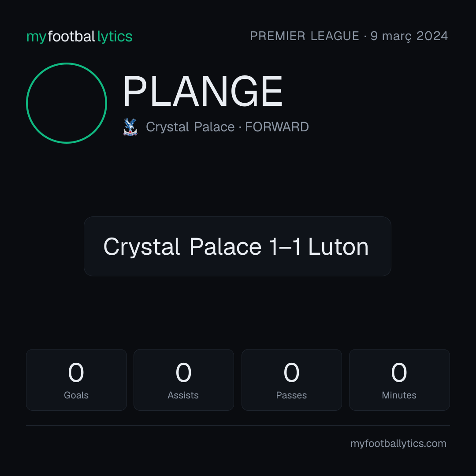Click the Premier League date label
The width and height of the screenshot is (476, 476).
click(349, 36)
